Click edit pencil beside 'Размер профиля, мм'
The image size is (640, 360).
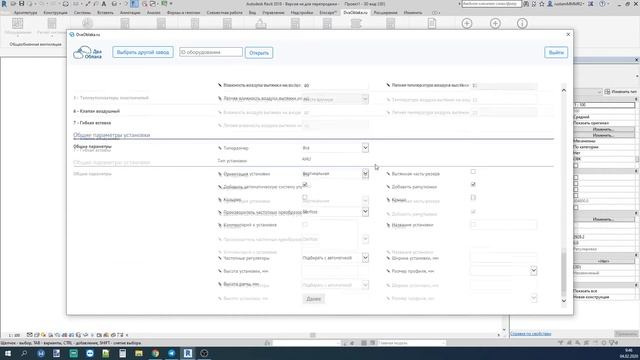point(388,271)
